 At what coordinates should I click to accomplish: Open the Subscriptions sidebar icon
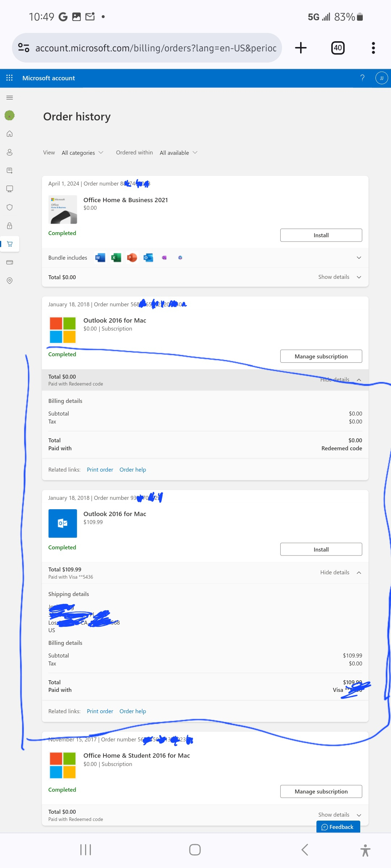click(x=10, y=170)
